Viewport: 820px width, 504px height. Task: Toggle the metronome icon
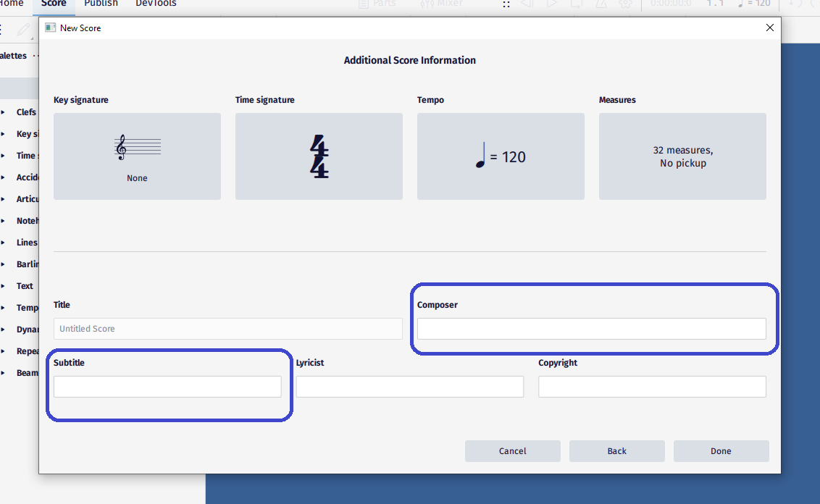(x=600, y=4)
